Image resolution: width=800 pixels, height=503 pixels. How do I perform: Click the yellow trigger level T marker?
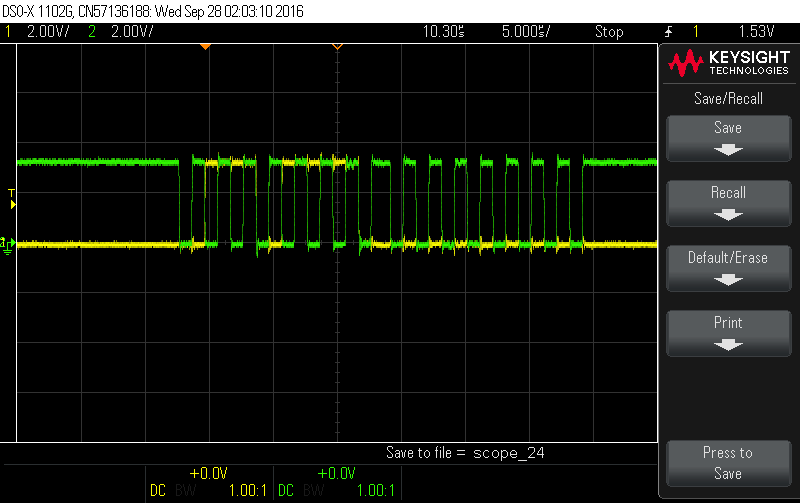12,199
